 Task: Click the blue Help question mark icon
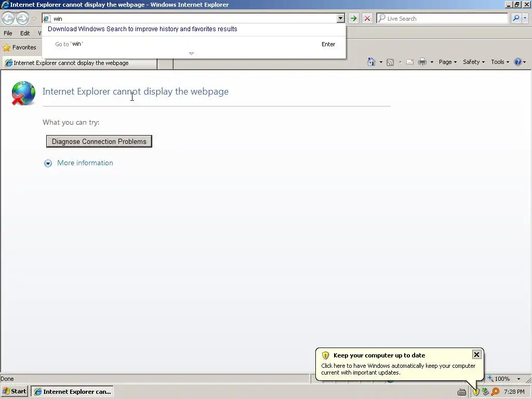click(517, 62)
